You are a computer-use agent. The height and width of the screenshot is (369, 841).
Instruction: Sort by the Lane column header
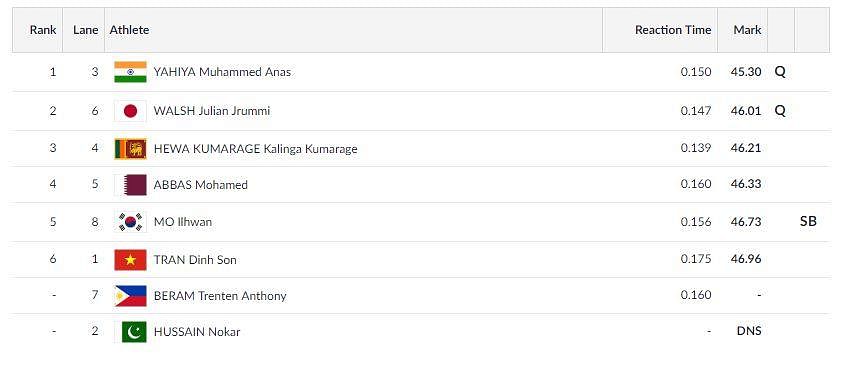pyautogui.click(x=86, y=30)
